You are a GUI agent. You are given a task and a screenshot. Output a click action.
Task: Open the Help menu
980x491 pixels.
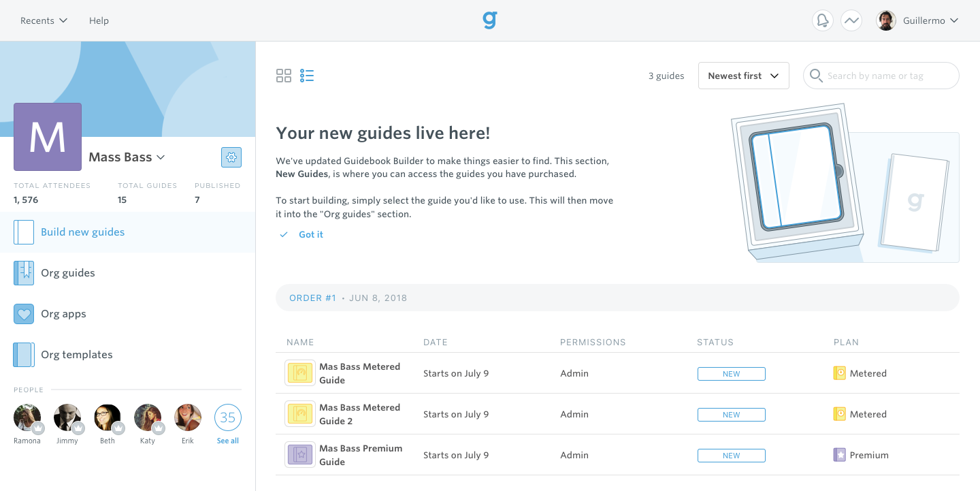[99, 20]
